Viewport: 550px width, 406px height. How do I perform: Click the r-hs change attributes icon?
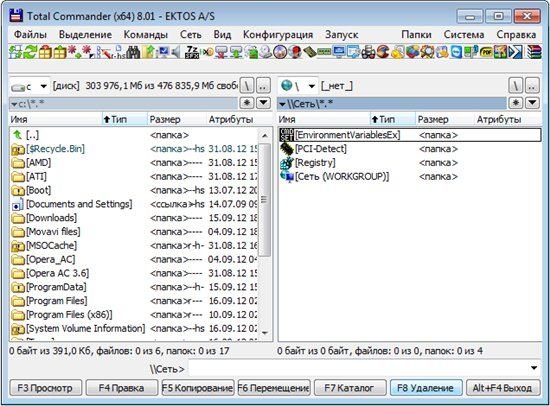point(119,52)
